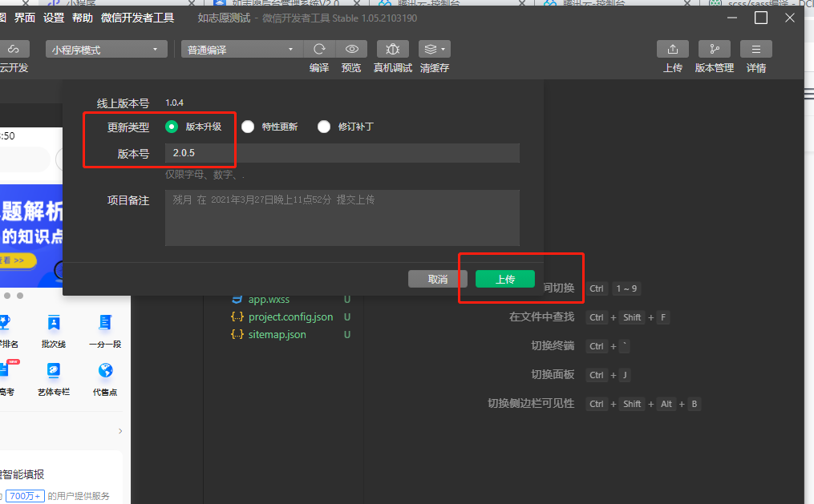Click the right chevron in the simulator page
Screen dimensions: 814x504
pyautogui.click(x=120, y=431)
